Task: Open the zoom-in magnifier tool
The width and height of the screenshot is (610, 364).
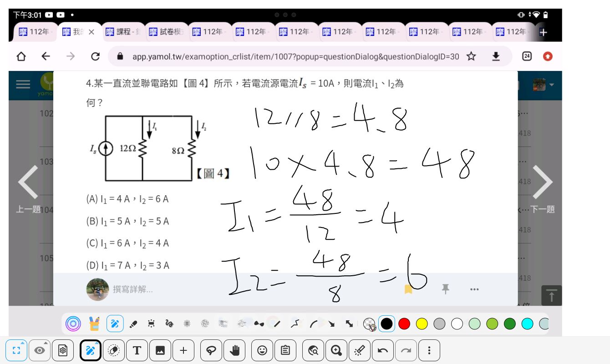Action: tap(336, 350)
